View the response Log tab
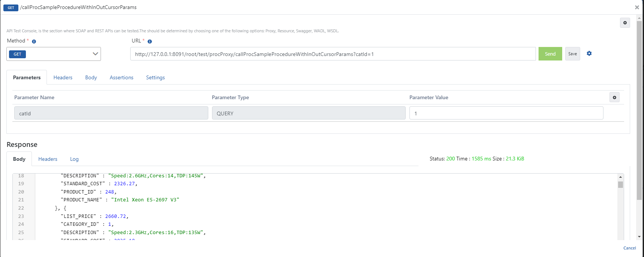Screen dimensions: 644x257 pos(74,159)
